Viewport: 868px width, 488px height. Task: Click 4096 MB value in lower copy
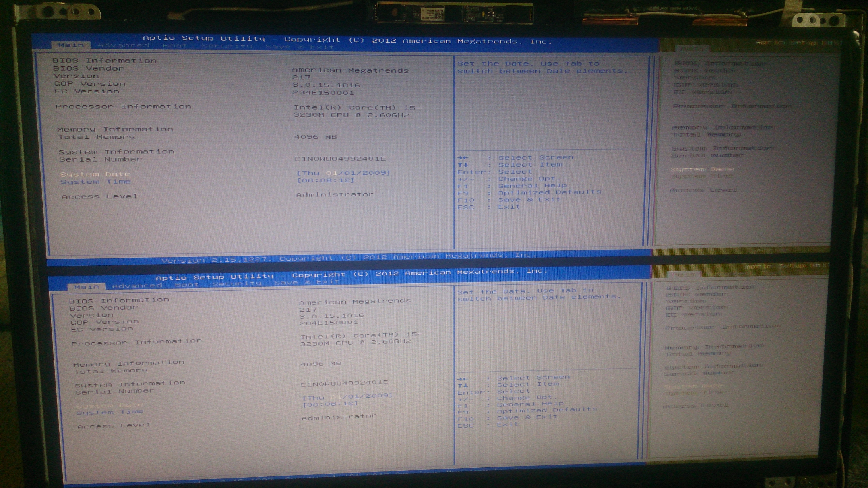point(321,364)
